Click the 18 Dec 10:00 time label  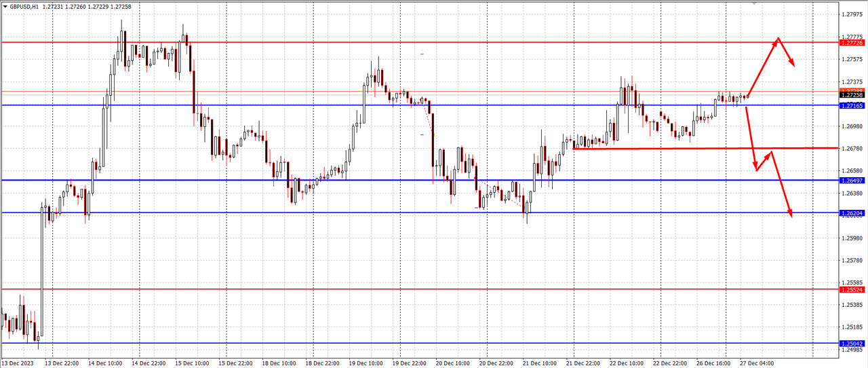(x=279, y=363)
